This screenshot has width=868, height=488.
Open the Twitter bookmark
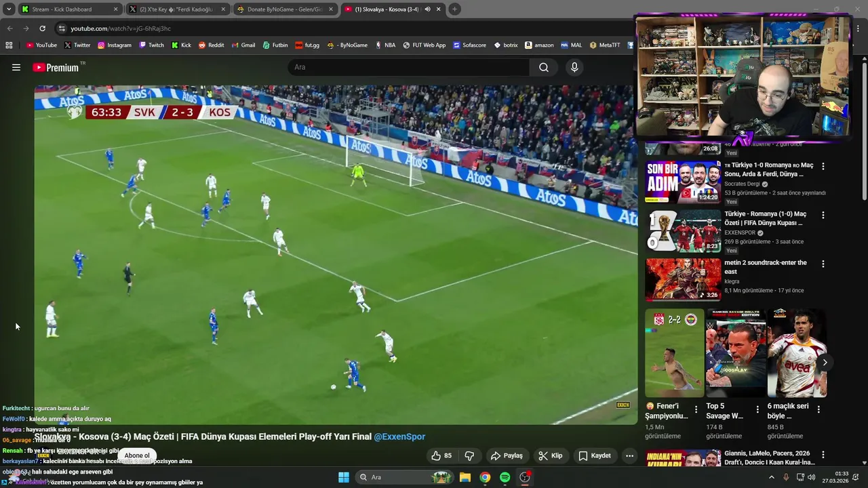[x=77, y=45]
